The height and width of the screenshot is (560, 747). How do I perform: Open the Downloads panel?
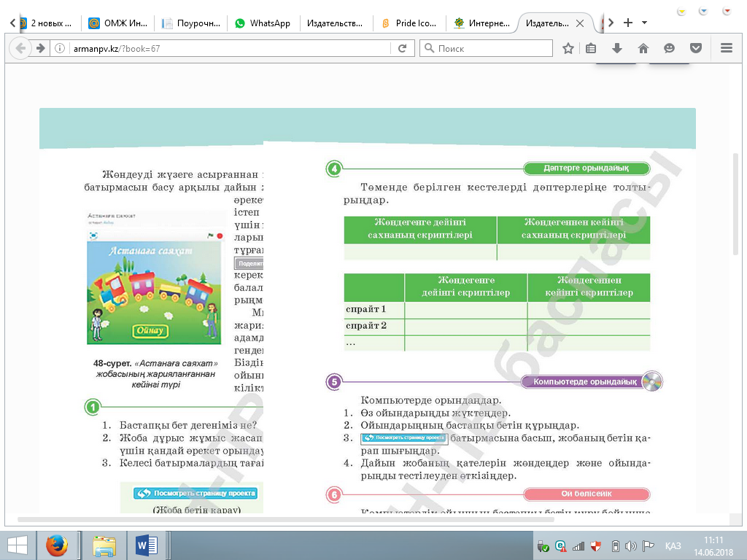[x=617, y=48]
